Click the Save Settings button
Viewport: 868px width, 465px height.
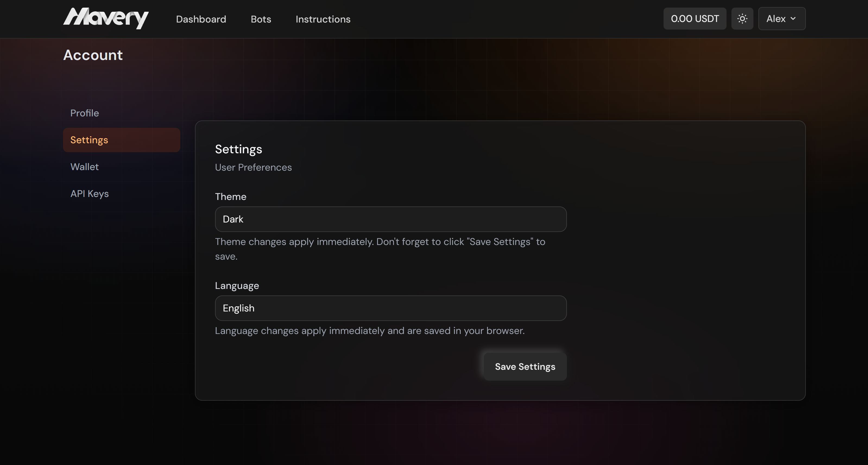tap(525, 366)
